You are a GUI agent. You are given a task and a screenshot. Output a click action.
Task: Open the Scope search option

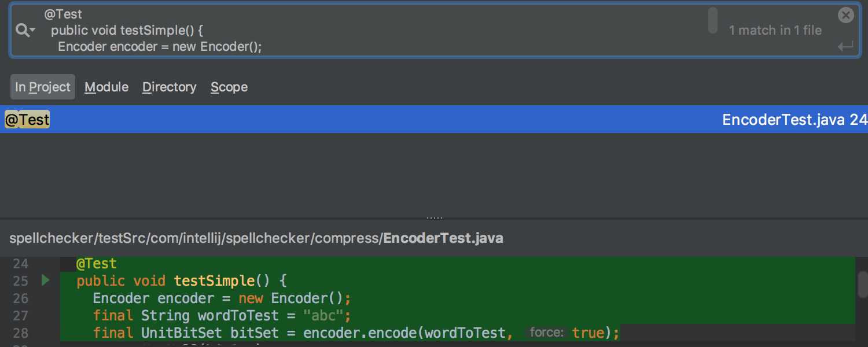point(229,87)
